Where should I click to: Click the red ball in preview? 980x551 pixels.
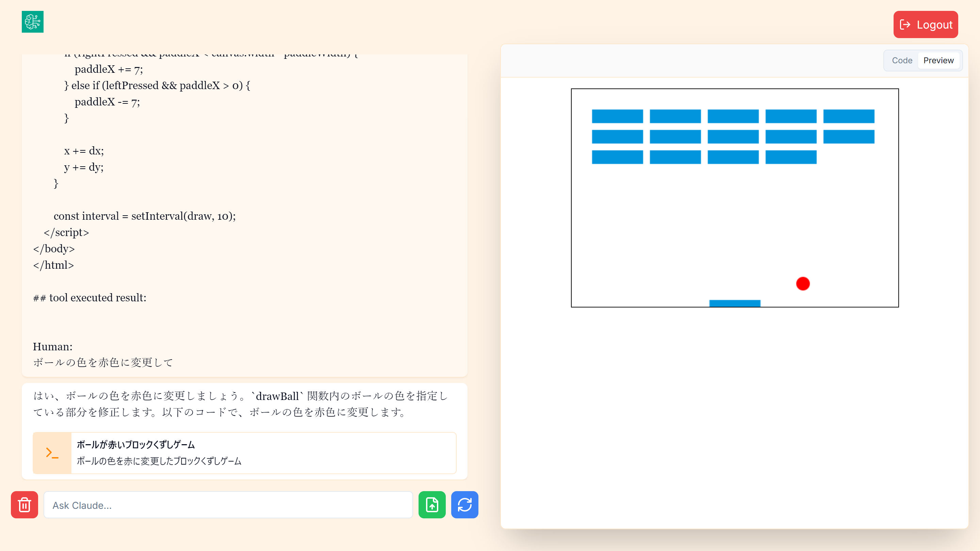(x=803, y=284)
